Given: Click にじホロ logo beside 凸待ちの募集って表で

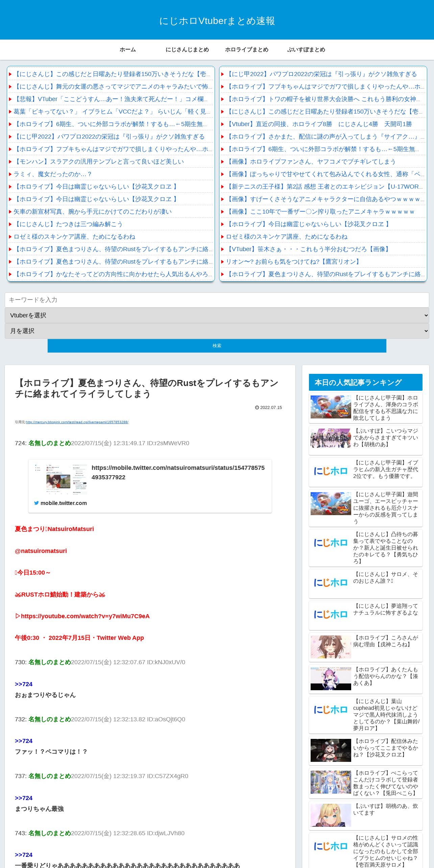Looking at the screenshot, I should pyautogui.click(x=331, y=543).
